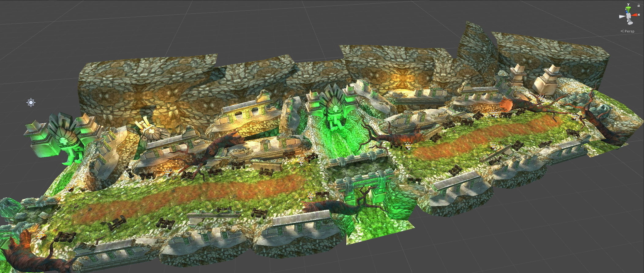This screenshot has width=644, height=273.
Task: Switch Persp label to orthographic view
Action: coord(627,31)
